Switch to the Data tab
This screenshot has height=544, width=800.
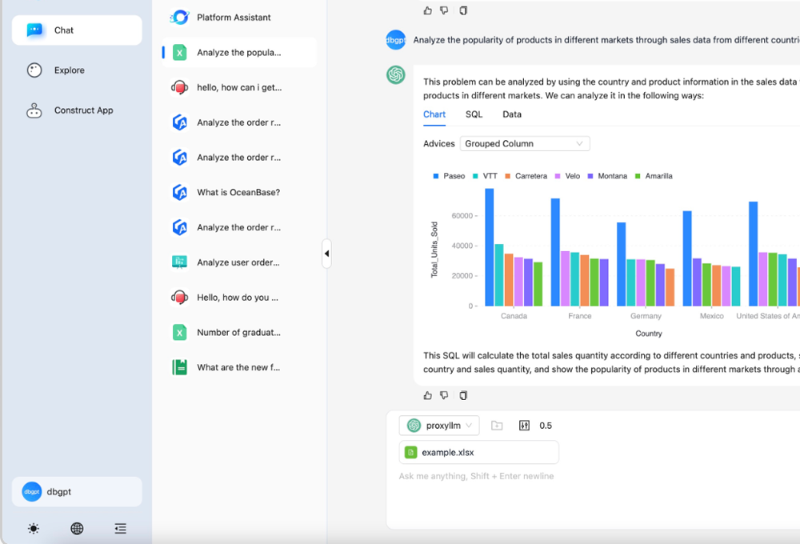[511, 114]
